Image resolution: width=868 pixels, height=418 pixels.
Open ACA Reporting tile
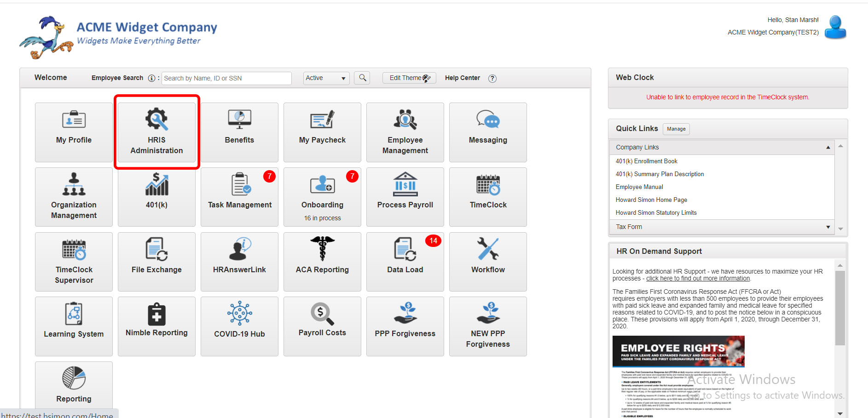pos(322,262)
